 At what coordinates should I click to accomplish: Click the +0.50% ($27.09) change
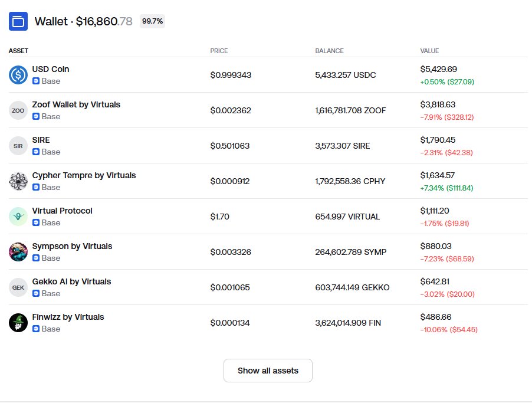point(447,82)
